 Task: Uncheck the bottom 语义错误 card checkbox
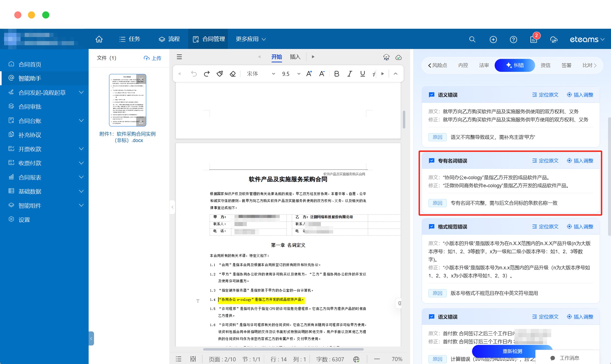tap(431, 317)
